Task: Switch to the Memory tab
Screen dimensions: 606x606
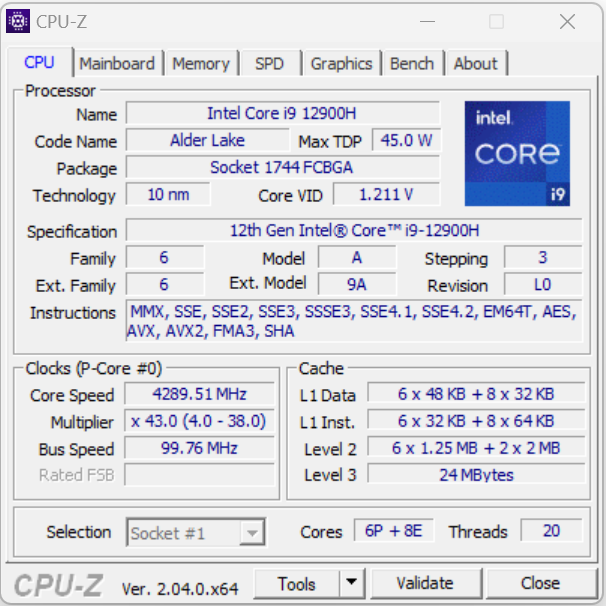Action: pos(201,63)
